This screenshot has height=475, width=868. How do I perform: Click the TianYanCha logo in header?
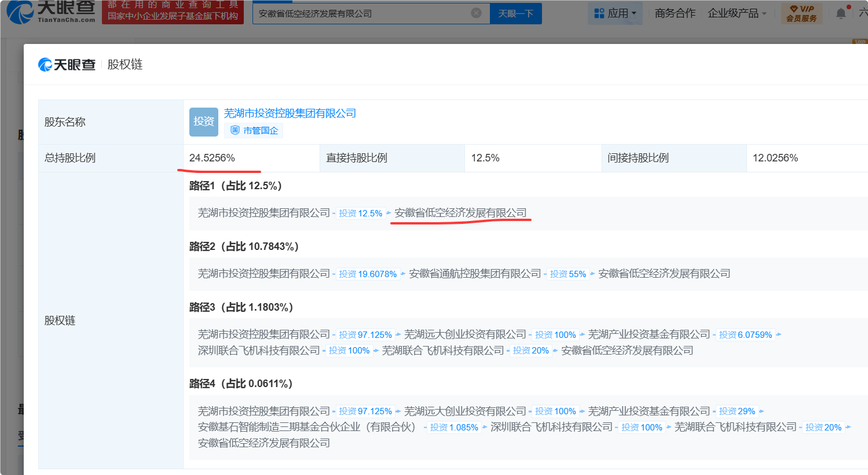click(51, 12)
